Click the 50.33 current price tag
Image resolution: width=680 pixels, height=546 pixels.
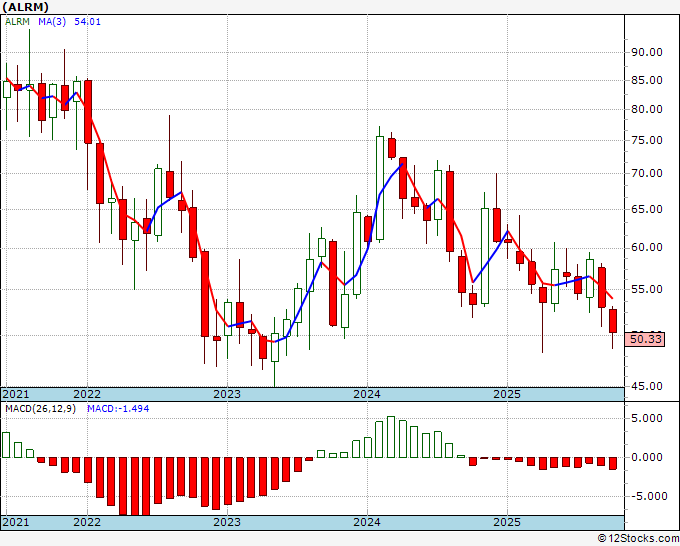[646, 339]
